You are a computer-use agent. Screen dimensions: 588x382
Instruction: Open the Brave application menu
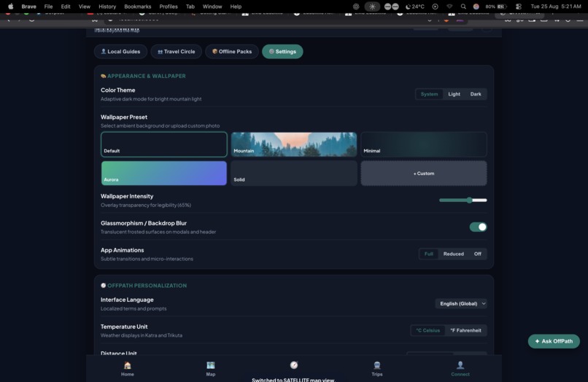29,7
